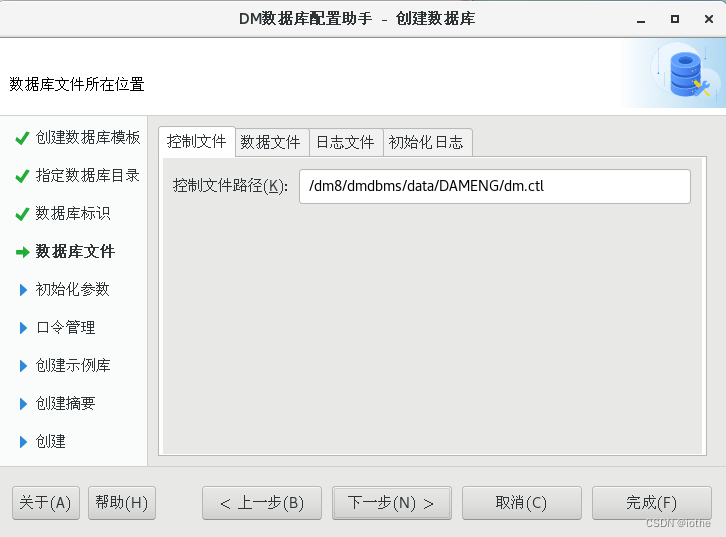The image size is (726, 537).
Task: Select 创建摘要 step in sidebar
Action: pos(66,403)
